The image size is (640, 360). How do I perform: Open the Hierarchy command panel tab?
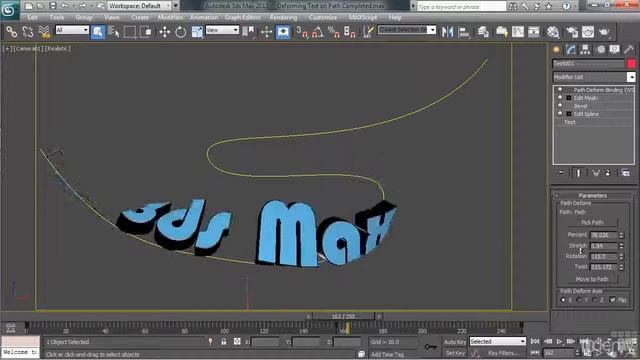[x=585, y=50]
